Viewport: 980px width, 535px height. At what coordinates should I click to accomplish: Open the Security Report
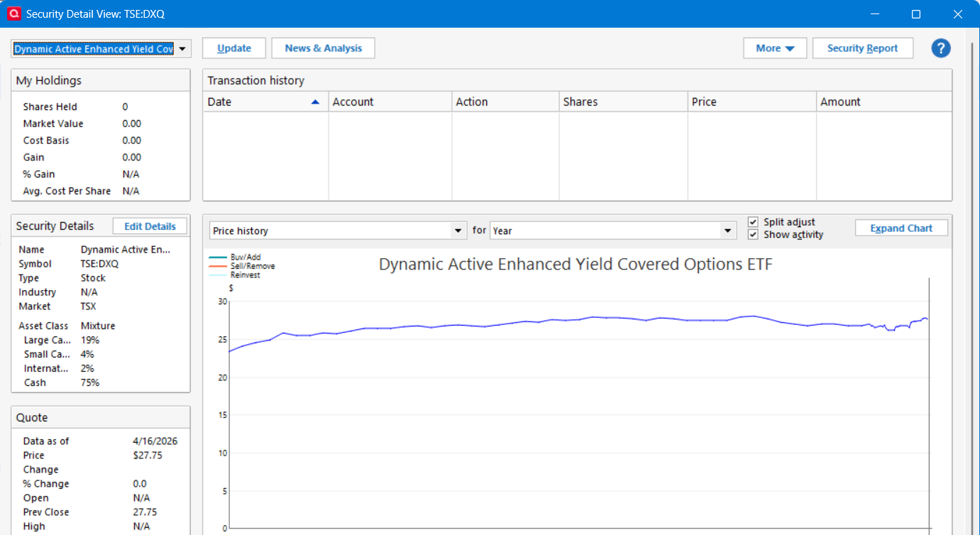863,48
